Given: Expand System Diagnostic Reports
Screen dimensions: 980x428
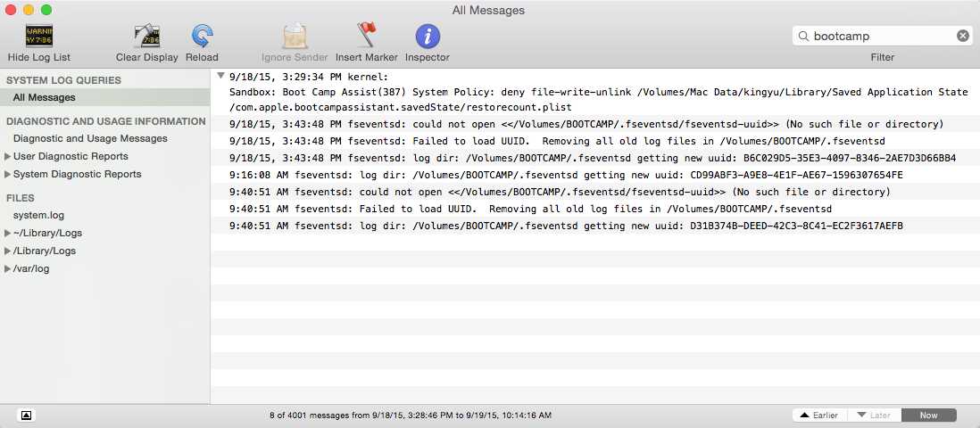Looking at the screenshot, I should pyautogui.click(x=8, y=175).
